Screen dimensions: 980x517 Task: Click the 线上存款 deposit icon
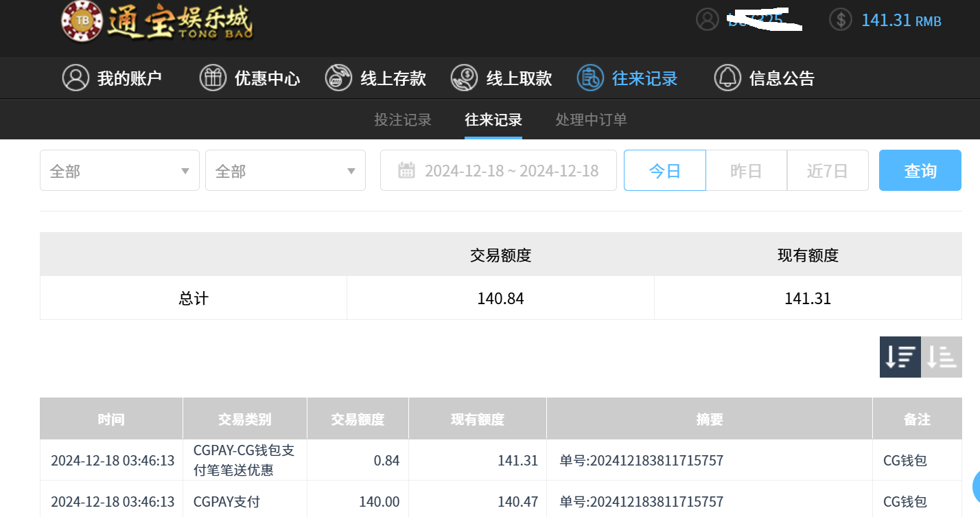coord(338,78)
